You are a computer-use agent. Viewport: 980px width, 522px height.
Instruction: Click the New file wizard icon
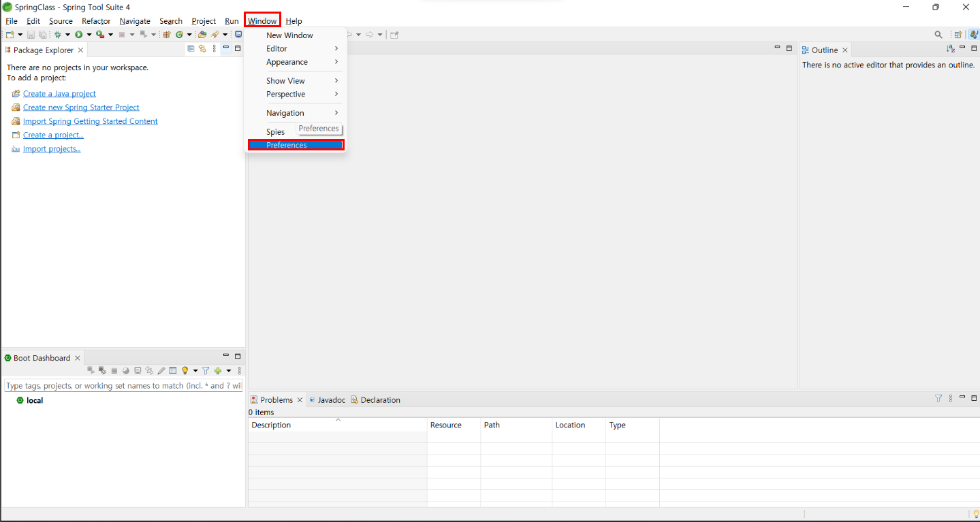pyautogui.click(x=10, y=35)
